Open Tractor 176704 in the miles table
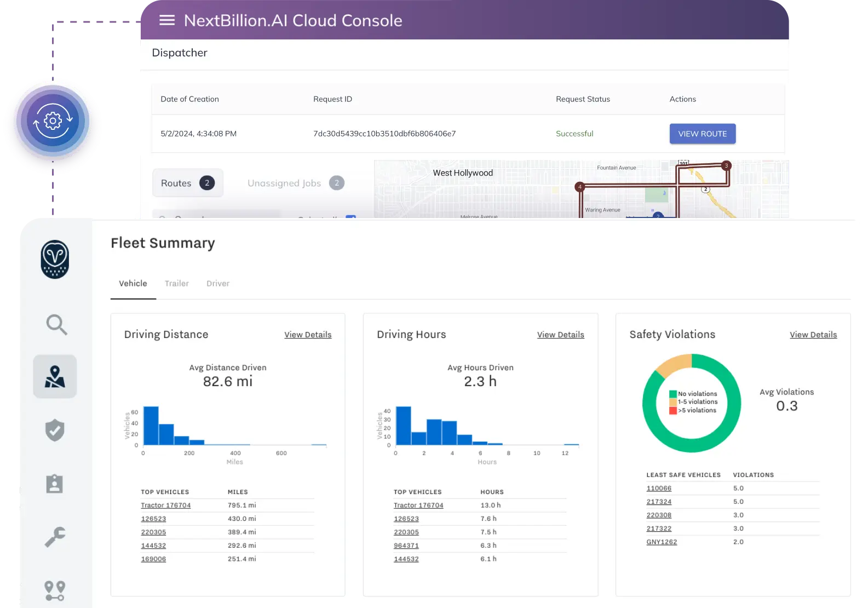 click(166, 505)
